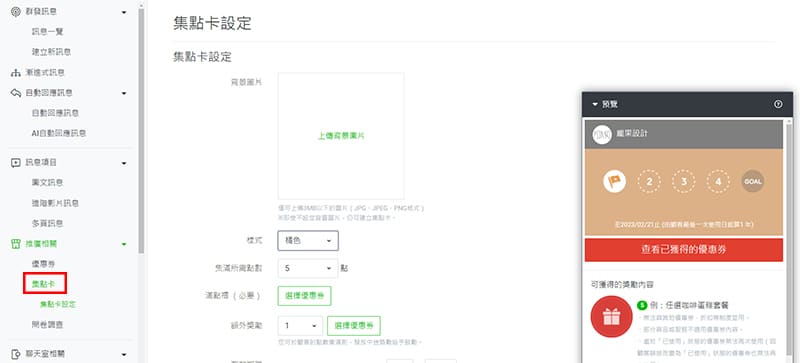Go to 漸進式訊息 in the sidebar
The width and height of the screenshot is (800, 363).
click(45, 72)
